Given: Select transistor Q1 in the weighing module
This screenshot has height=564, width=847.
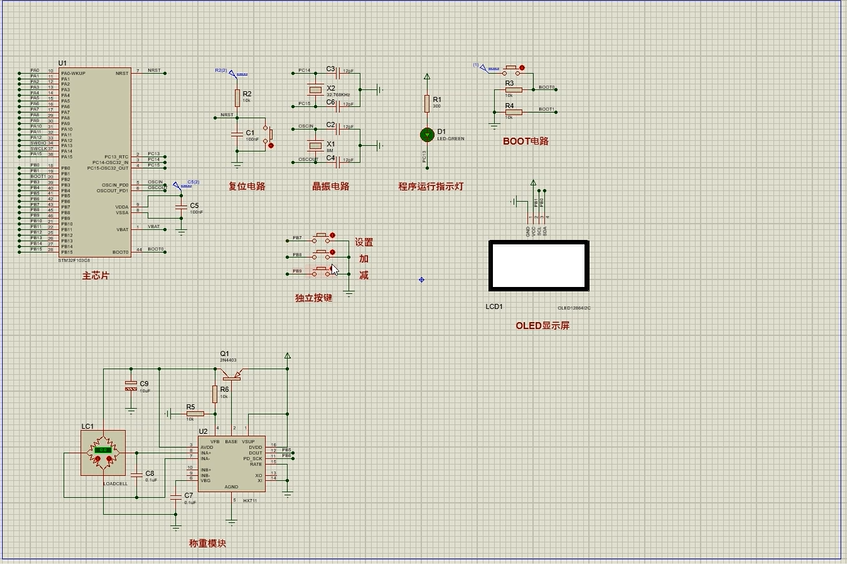Looking at the screenshot, I should coord(231,374).
